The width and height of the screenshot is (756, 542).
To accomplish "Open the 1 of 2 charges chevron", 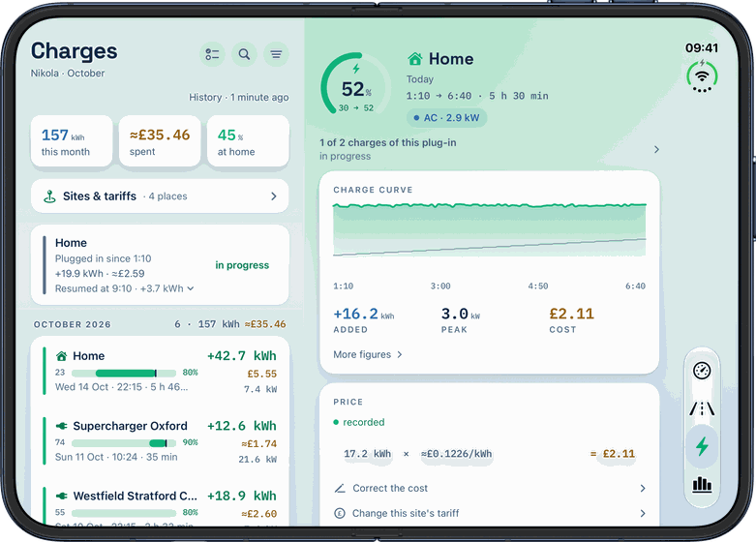I will 656,149.
